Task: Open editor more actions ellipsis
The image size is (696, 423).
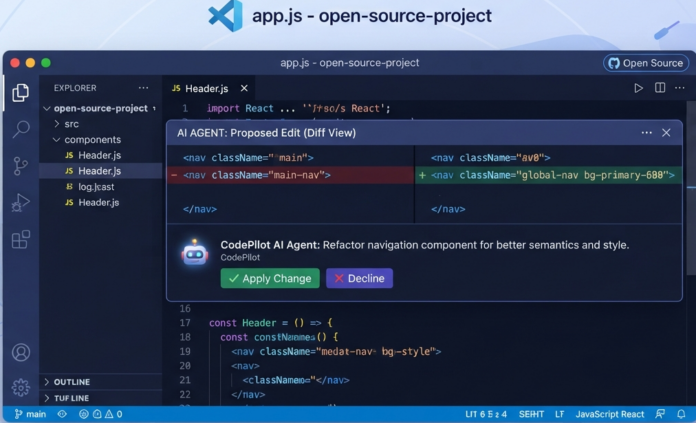Action: [680, 88]
